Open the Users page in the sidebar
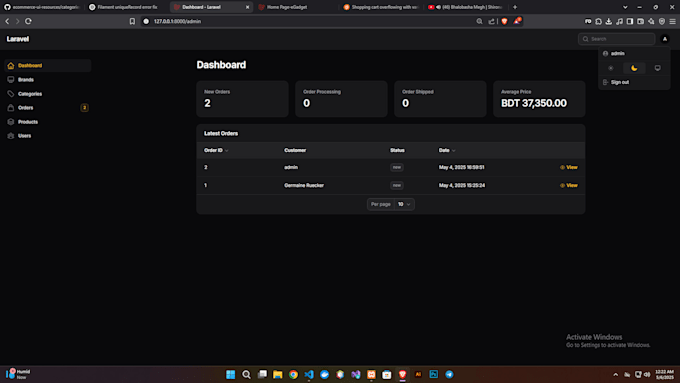 pos(48,136)
